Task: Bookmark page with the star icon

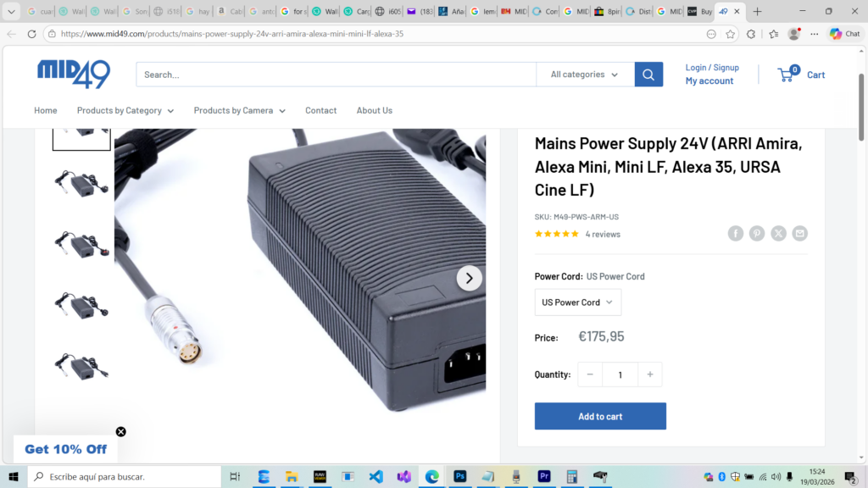Action: click(731, 34)
